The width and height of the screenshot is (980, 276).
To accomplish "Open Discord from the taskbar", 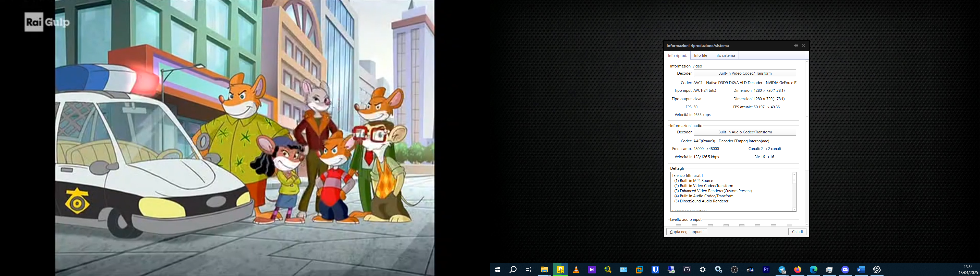I will (845, 270).
